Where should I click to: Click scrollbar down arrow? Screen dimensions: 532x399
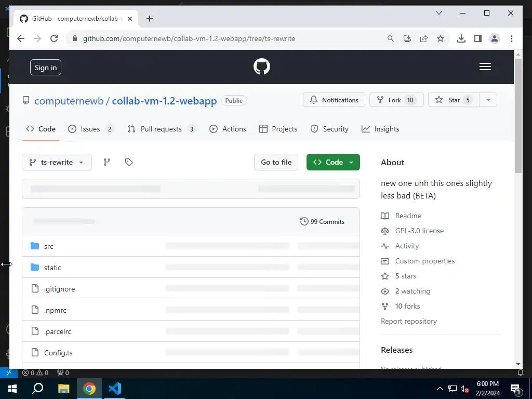(x=518, y=364)
